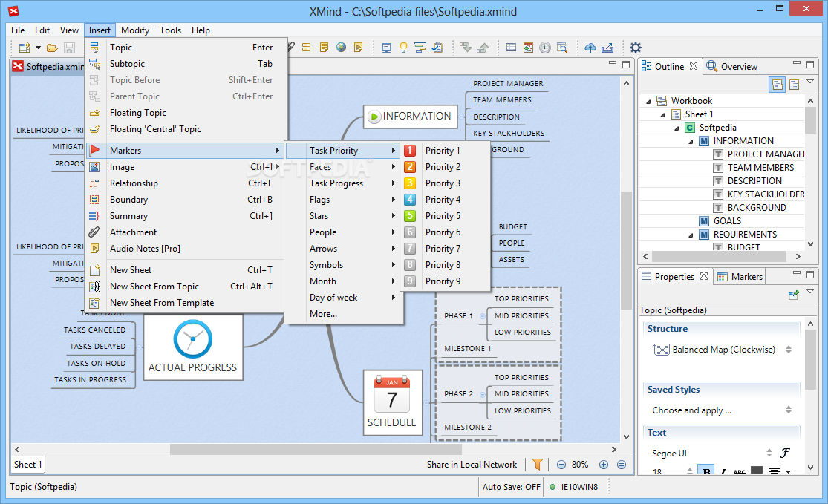
Task: Collapse the INFORMATION outline node
Action: click(x=691, y=142)
